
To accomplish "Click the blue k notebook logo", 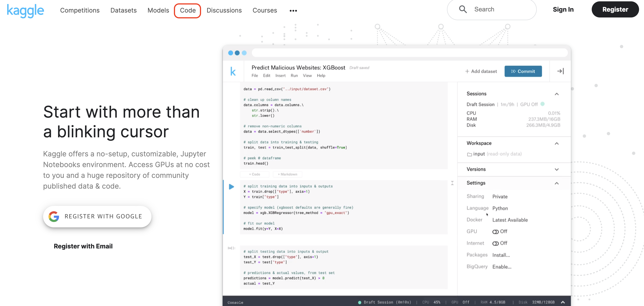I will point(233,72).
